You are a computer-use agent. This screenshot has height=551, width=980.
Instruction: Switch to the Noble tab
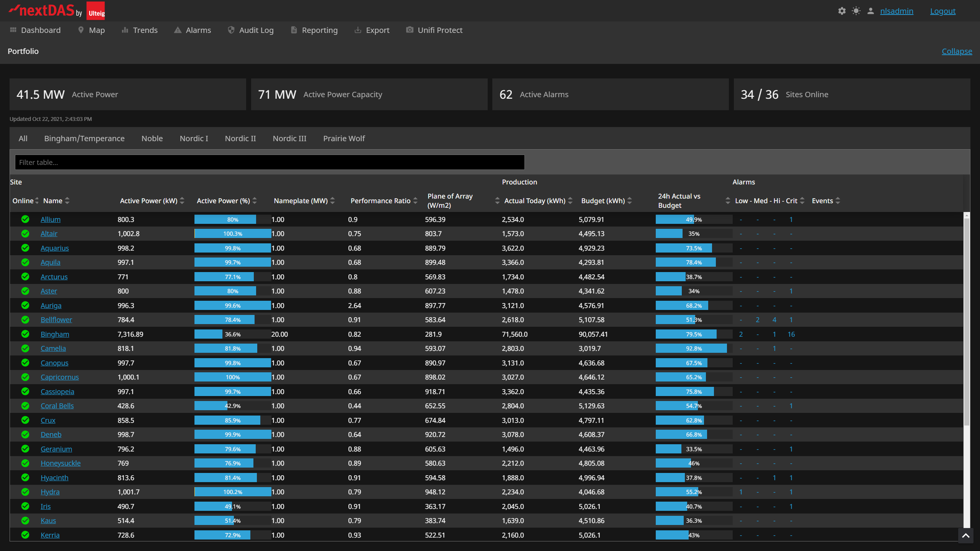pyautogui.click(x=152, y=139)
